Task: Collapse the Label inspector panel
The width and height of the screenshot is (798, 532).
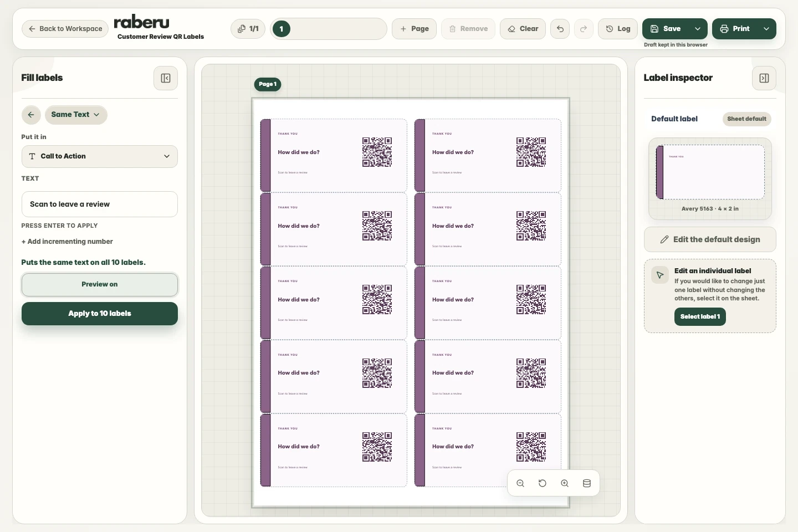Action: point(764,78)
